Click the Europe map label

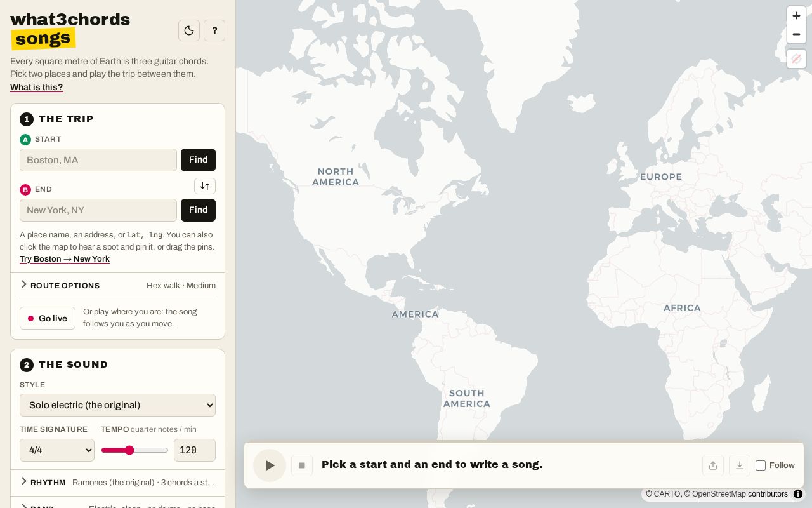[x=661, y=177]
